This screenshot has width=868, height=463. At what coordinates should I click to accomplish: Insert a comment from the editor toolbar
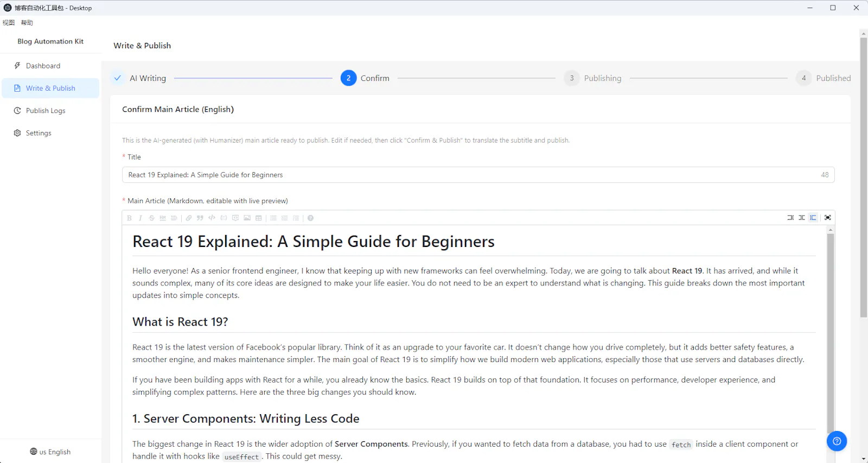[235, 218]
